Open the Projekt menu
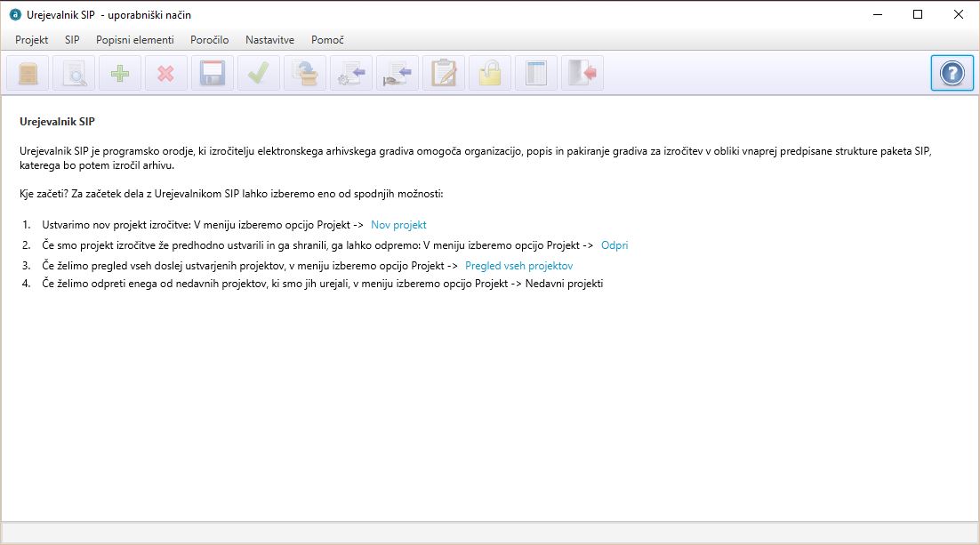The height and width of the screenshot is (545, 980). 32,40
